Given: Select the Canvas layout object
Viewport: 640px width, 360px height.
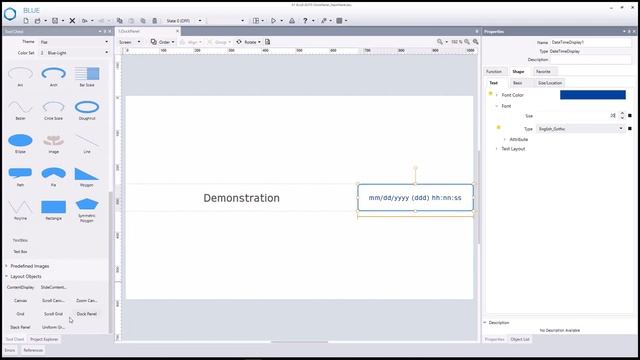Looking at the screenshot, I should coord(20,300).
